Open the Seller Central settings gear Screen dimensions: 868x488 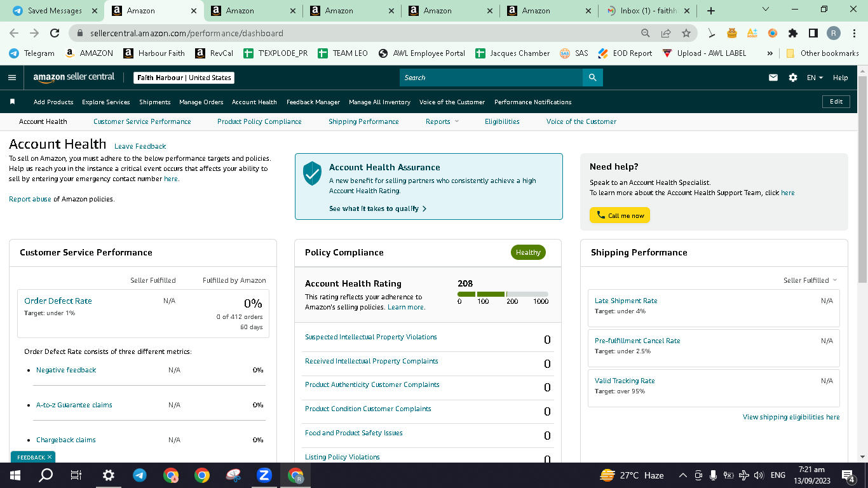pos(793,78)
